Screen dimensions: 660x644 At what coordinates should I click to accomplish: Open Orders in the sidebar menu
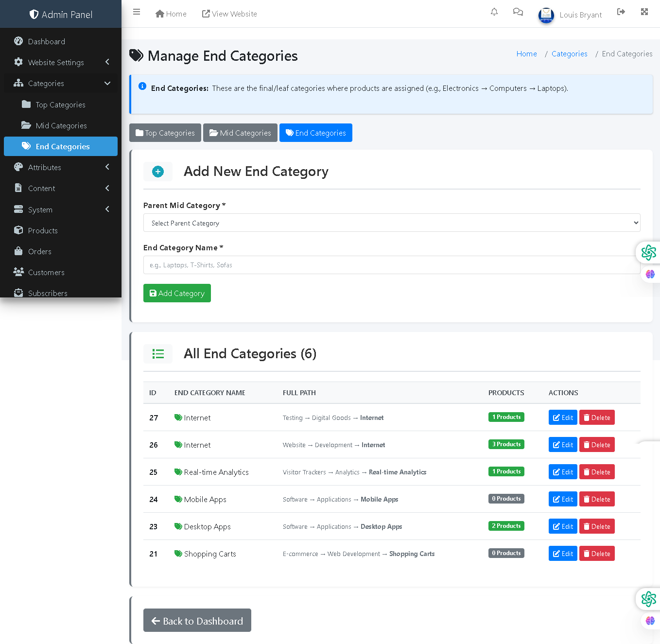[39, 251]
